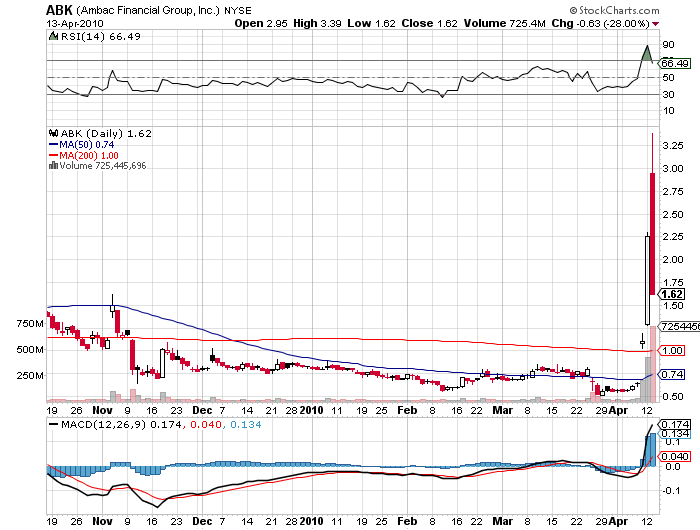Click the Nov label on price chart axis
This screenshot has width=700, height=530.
[x=102, y=410]
